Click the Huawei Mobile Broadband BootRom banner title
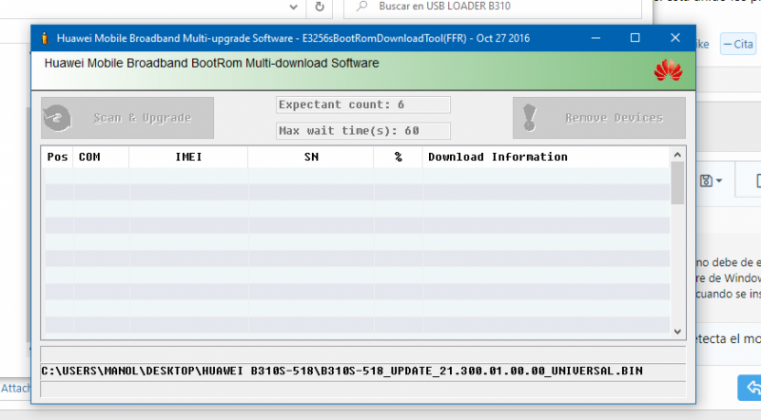Viewport: 761px width, 420px height. [x=212, y=63]
